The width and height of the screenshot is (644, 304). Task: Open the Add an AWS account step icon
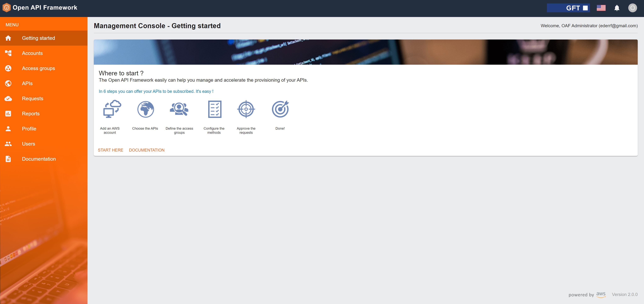(x=111, y=109)
